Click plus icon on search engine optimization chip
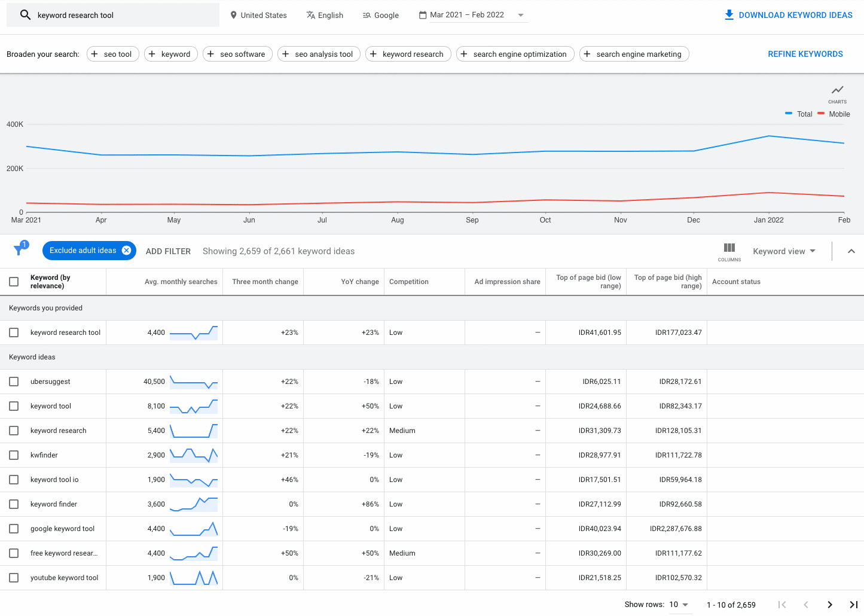Screen dimensions: 864x616 tap(464, 54)
